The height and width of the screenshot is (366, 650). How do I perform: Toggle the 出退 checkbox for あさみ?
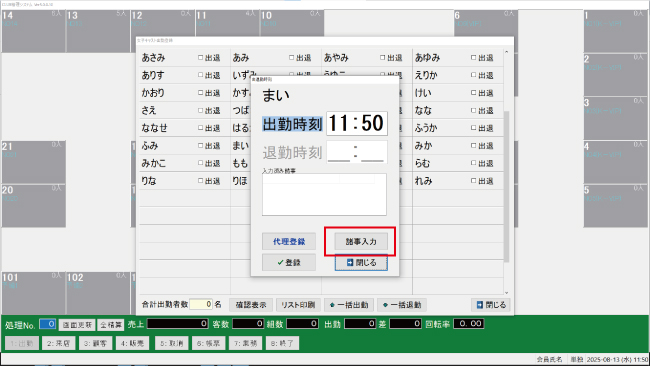tap(201, 58)
